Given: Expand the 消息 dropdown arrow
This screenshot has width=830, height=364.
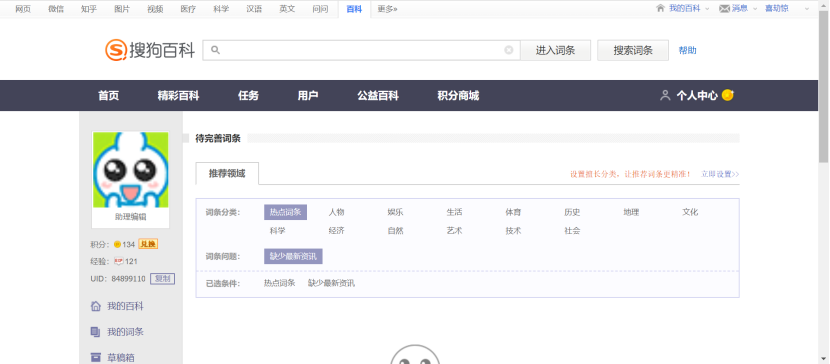Looking at the screenshot, I should point(754,9).
